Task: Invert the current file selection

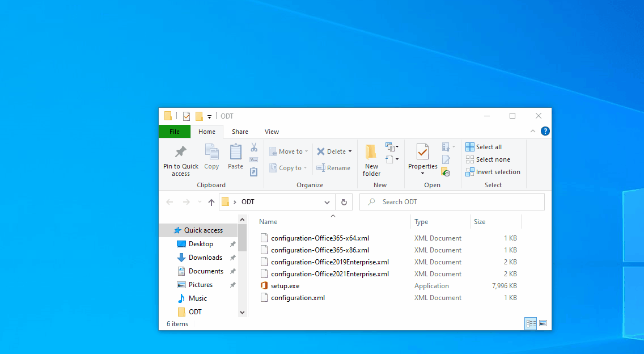Action: point(493,171)
